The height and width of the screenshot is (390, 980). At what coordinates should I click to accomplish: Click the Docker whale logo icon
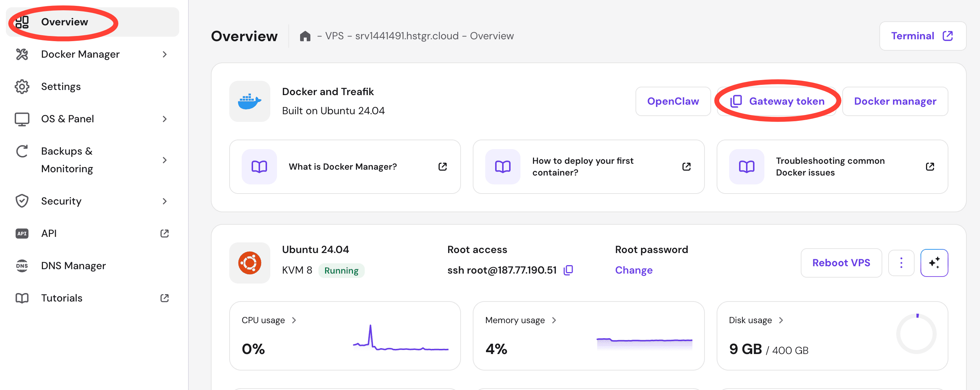coord(249,101)
